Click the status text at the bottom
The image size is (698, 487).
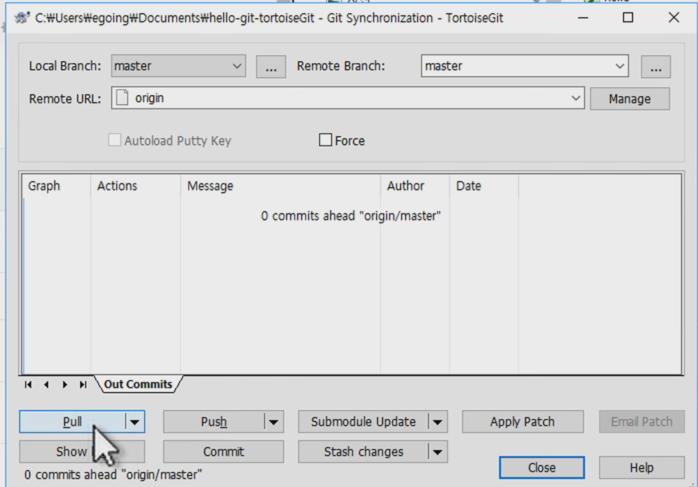point(113,475)
